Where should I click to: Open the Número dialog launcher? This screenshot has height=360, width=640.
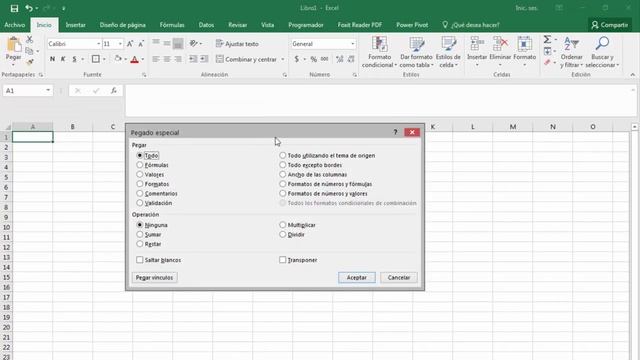(x=355, y=75)
